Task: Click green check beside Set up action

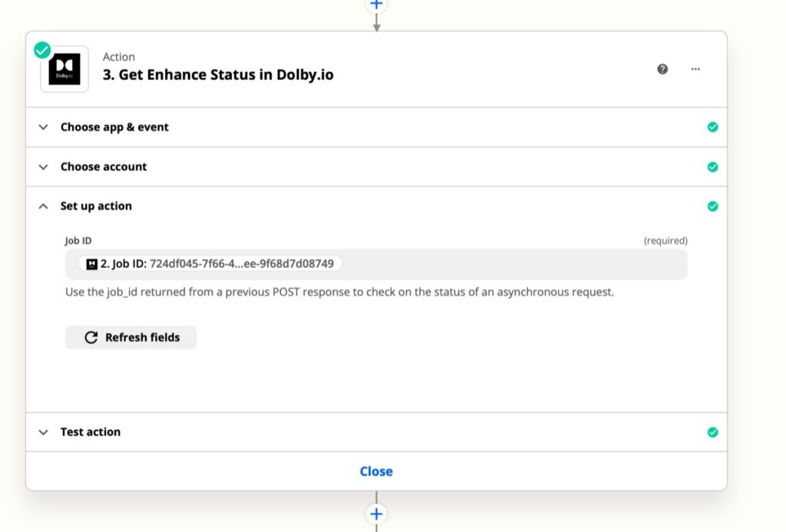Action: click(712, 206)
